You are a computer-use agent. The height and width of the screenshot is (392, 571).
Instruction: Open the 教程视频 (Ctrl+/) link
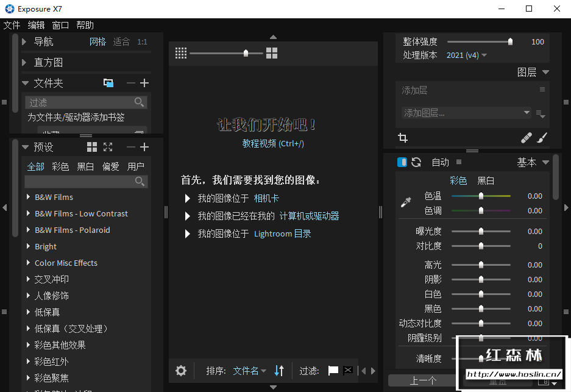[273, 143]
